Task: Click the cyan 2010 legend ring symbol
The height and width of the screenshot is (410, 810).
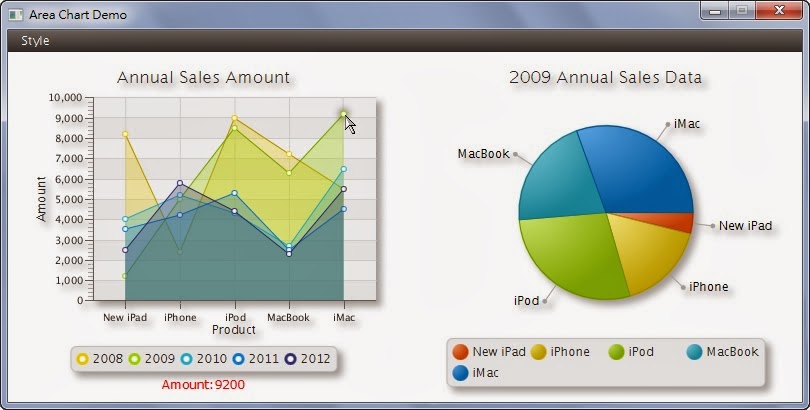Action: point(186,359)
